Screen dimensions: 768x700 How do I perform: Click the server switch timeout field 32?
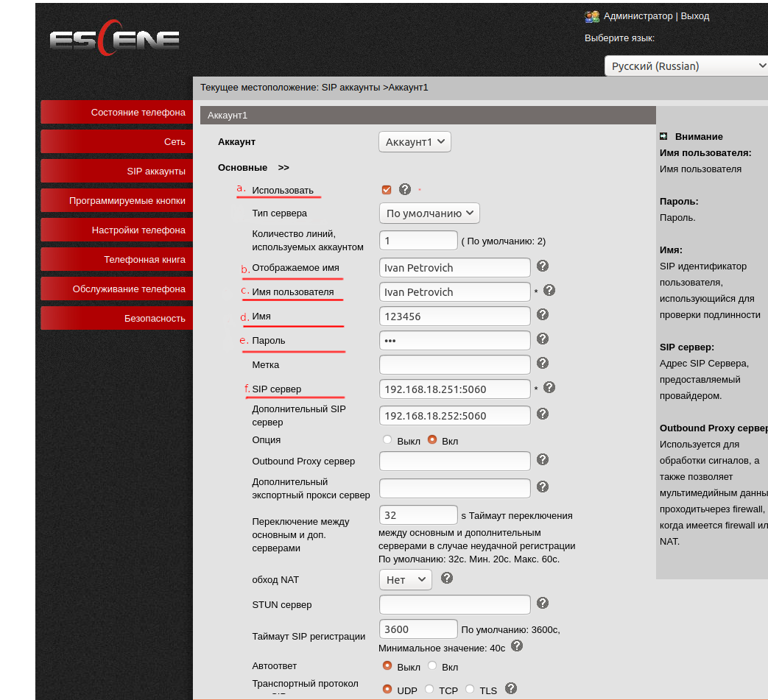point(418,515)
